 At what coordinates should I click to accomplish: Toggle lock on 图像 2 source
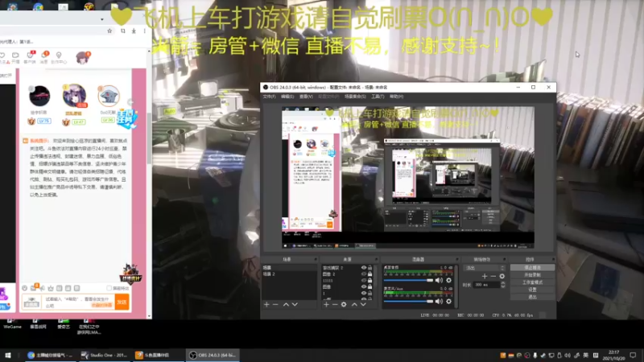pos(370,274)
